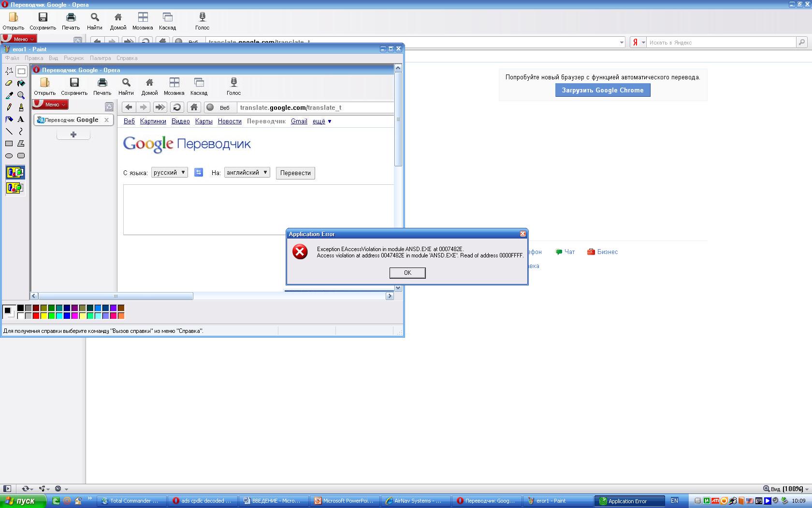Image resolution: width=812 pixels, height=508 pixels.
Task: Choose the Brush tool in Paint
Action: click(x=21, y=107)
